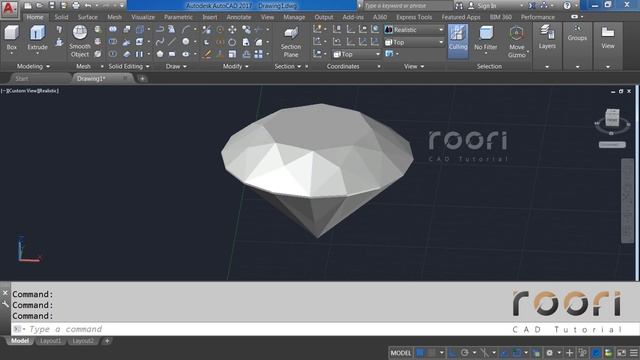The width and height of the screenshot is (640, 360).
Task: Toggle ortho mode in status bar
Action: tap(452, 353)
